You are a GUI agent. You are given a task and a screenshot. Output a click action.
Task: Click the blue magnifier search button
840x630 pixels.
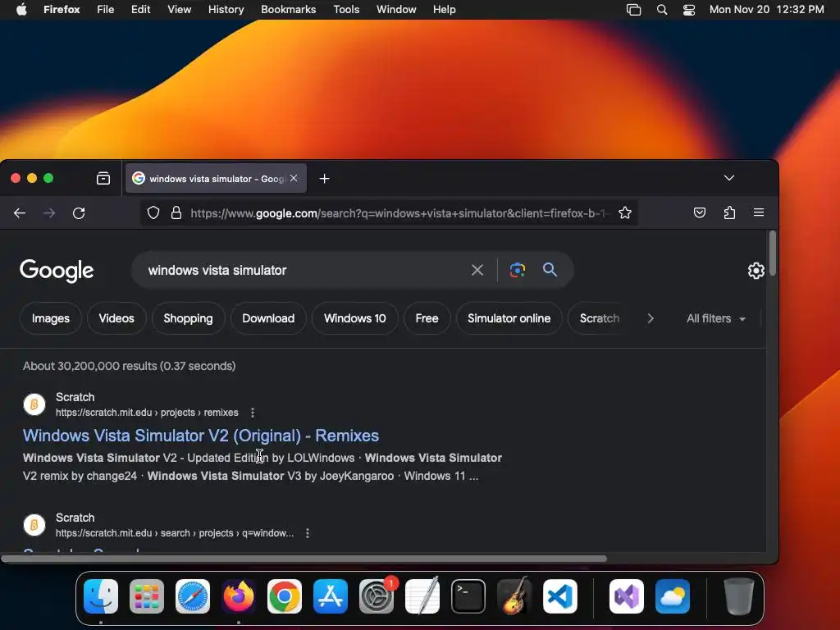click(x=550, y=269)
